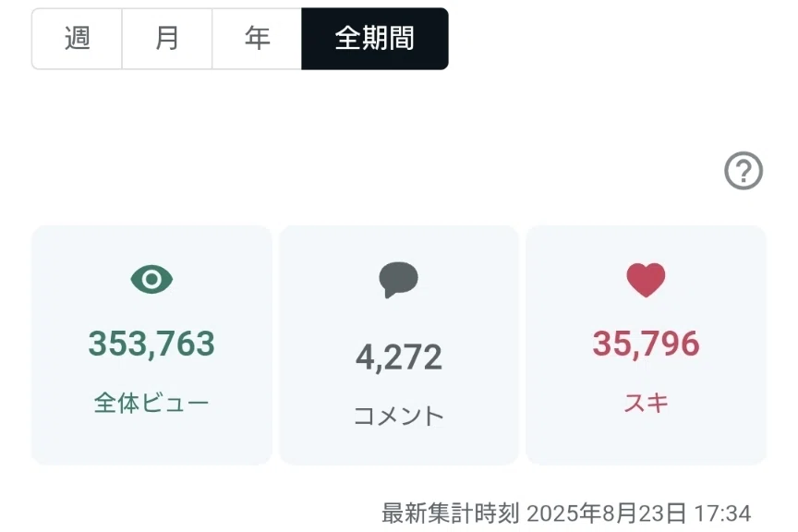The image size is (798, 532).
Task: Click the 35,796 likes count
Action: click(x=646, y=344)
